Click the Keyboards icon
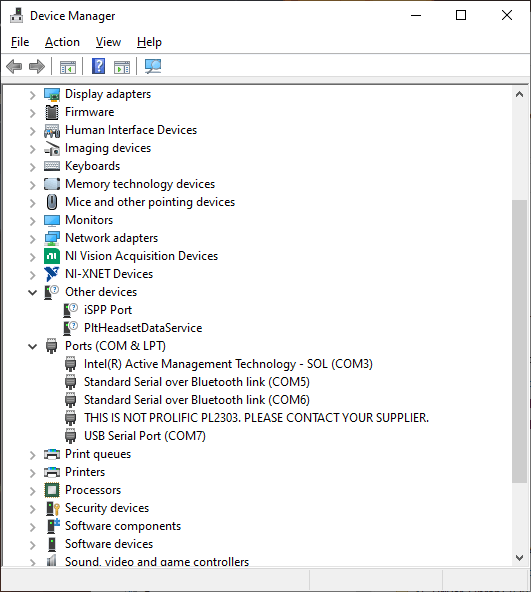The width and height of the screenshot is (531, 592). pos(52,166)
